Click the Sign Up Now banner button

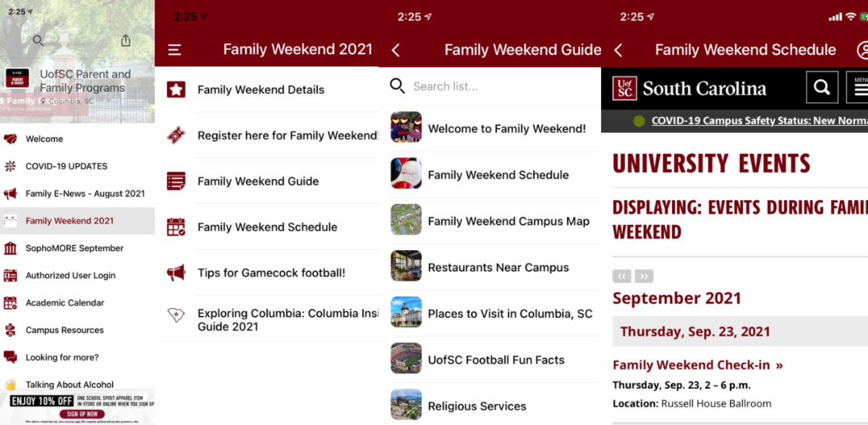click(x=77, y=414)
